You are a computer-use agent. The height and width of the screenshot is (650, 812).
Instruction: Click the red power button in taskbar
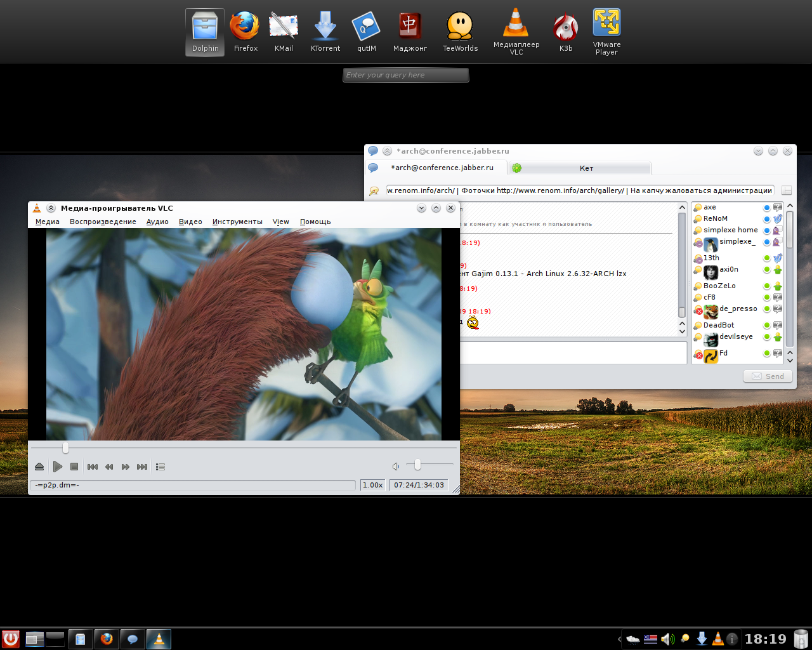point(11,639)
